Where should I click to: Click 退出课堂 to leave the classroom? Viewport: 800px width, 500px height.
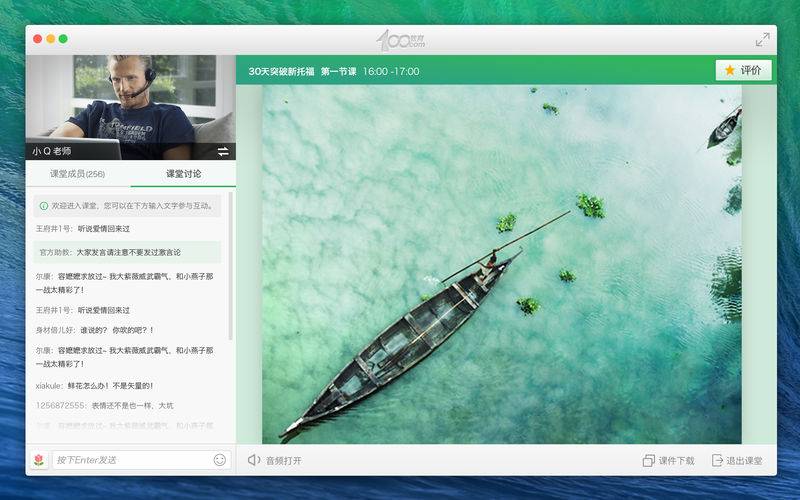click(737, 461)
